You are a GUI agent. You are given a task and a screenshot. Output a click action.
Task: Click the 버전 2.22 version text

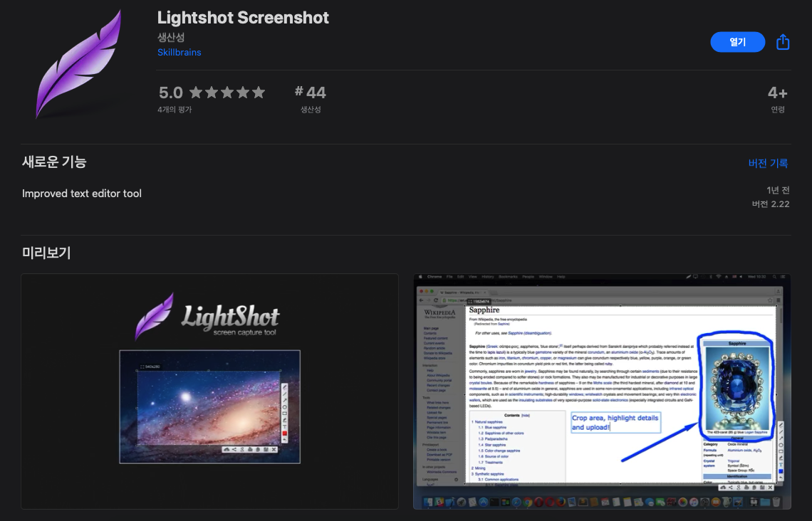point(771,204)
